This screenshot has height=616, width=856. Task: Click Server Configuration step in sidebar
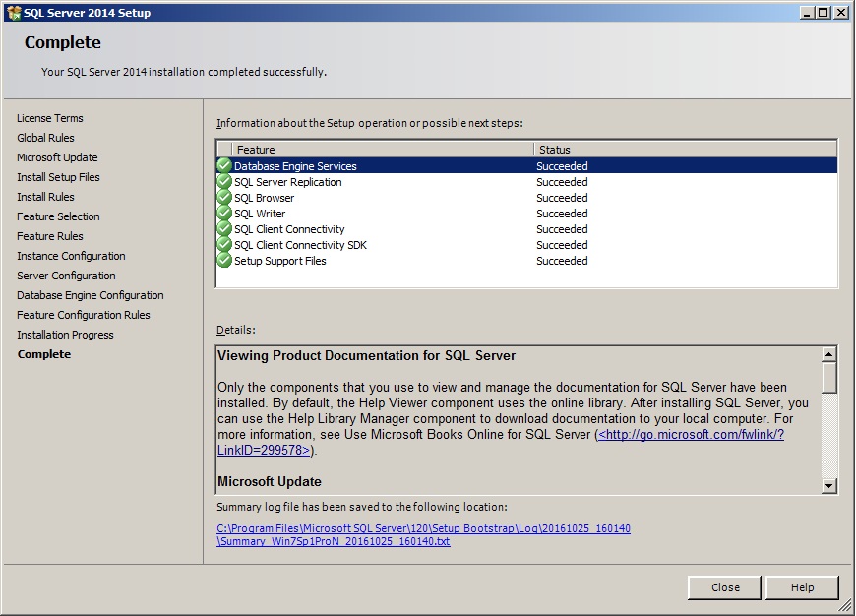click(x=66, y=276)
